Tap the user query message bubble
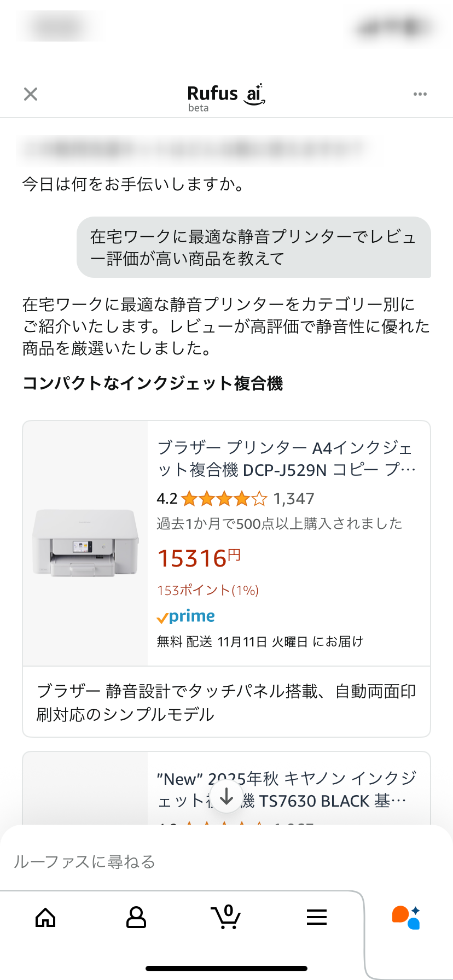The width and height of the screenshot is (453, 980). coord(253,247)
